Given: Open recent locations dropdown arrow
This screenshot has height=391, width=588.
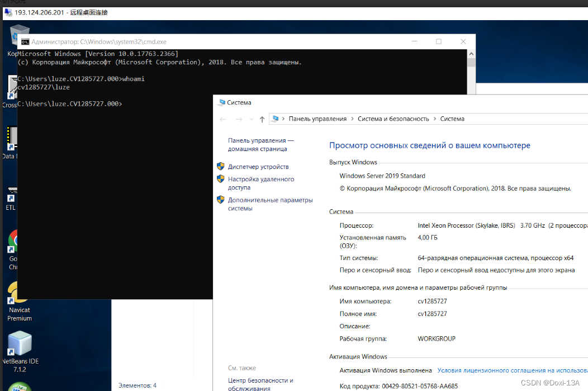Looking at the screenshot, I should [252, 119].
